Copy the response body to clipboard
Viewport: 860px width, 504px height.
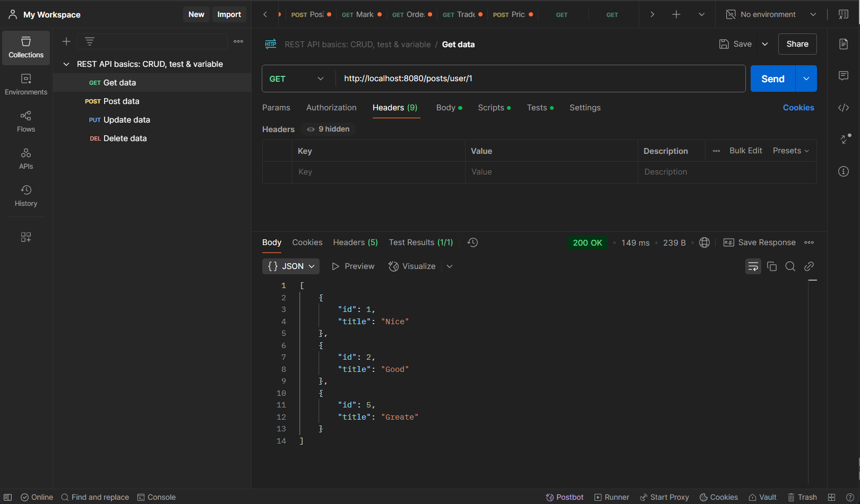[772, 266]
